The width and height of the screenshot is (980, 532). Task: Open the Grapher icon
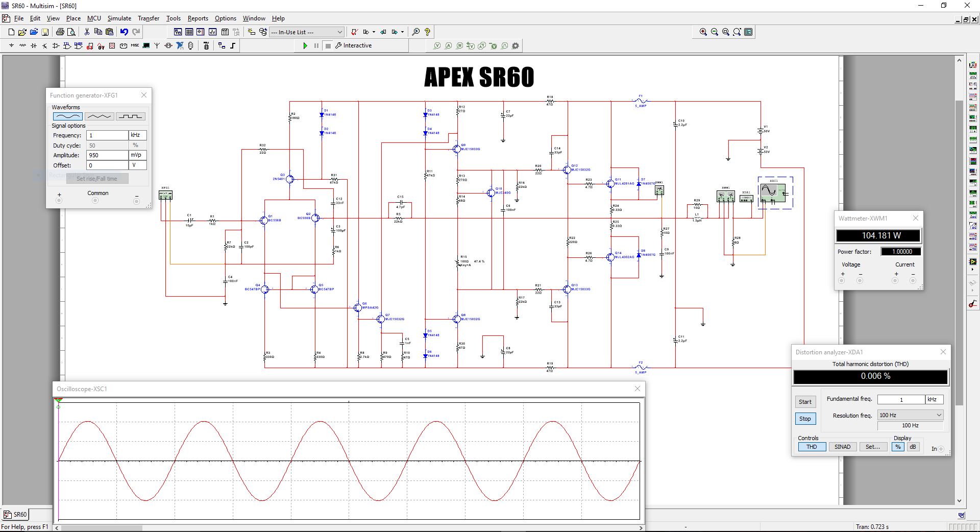(x=212, y=32)
